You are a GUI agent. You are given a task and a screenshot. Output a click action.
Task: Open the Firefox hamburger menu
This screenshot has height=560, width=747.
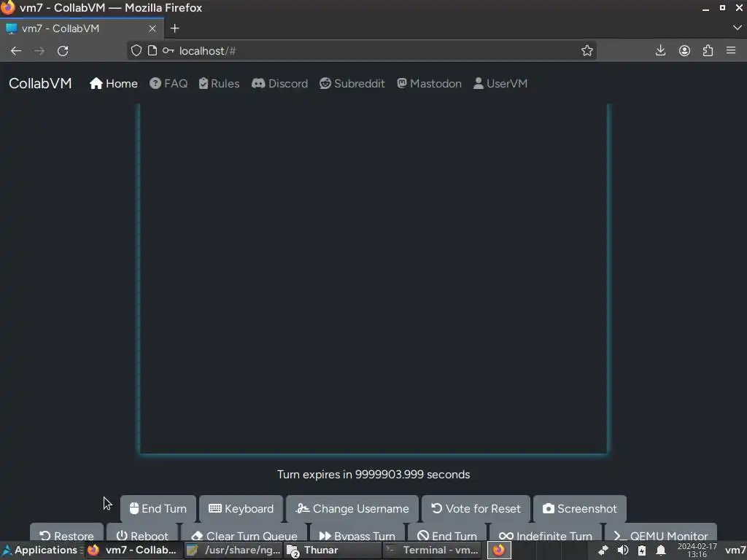click(x=731, y=50)
